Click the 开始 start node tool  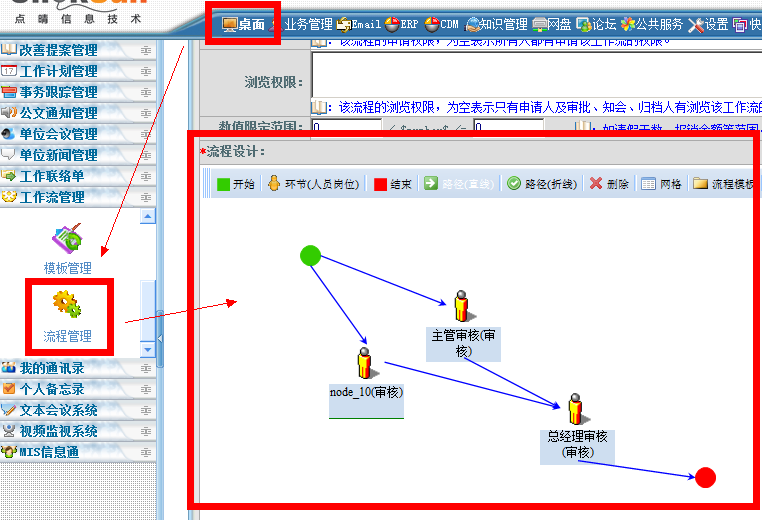pos(236,184)
